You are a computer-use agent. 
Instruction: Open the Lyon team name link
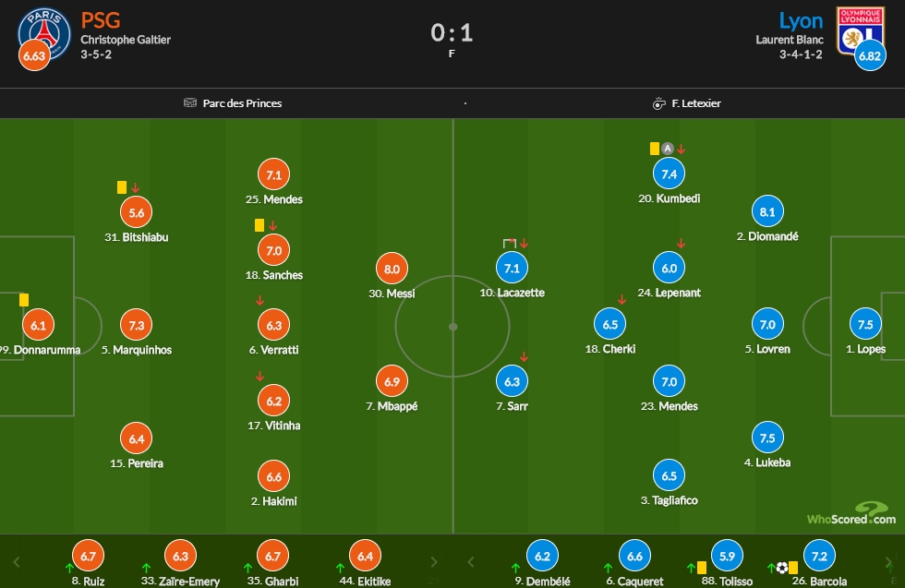tap(801, 20)
